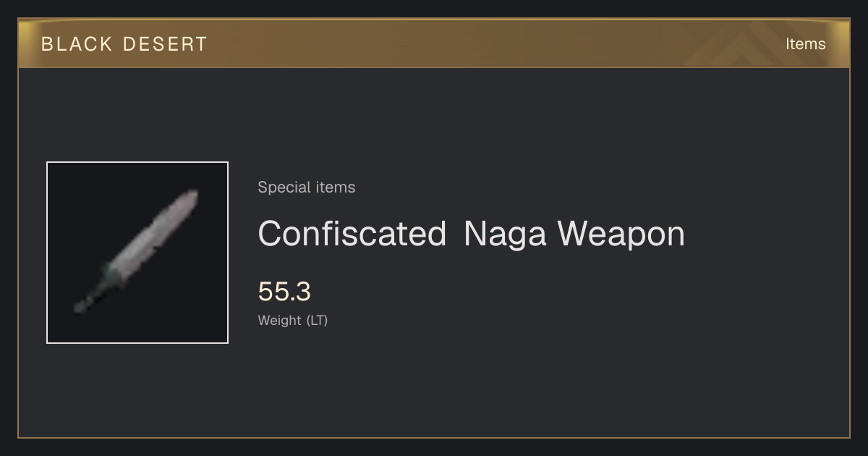Click the BLACK DESERT site title
Viewport: 868px width, 456px height.
[124, 44]
